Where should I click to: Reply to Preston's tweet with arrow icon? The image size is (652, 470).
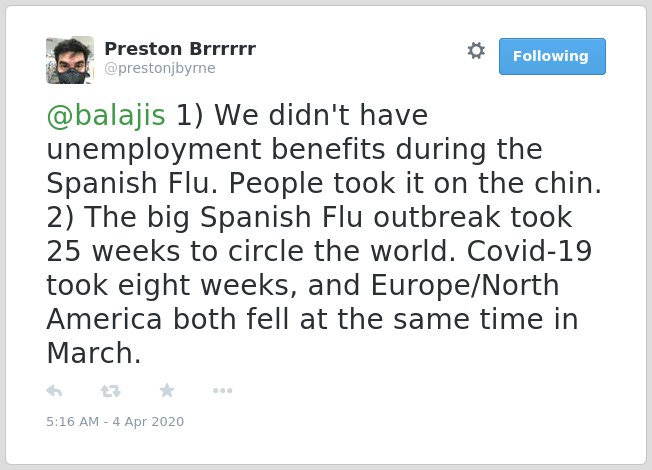(54, 391)
